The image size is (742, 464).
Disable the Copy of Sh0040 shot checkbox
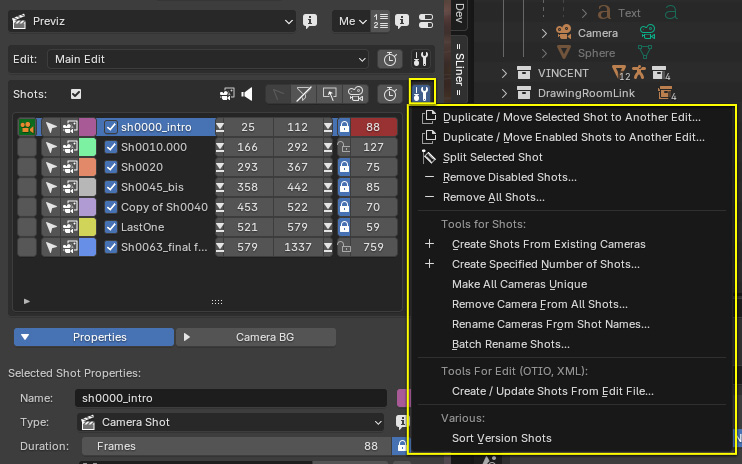(x=111, y=207)
